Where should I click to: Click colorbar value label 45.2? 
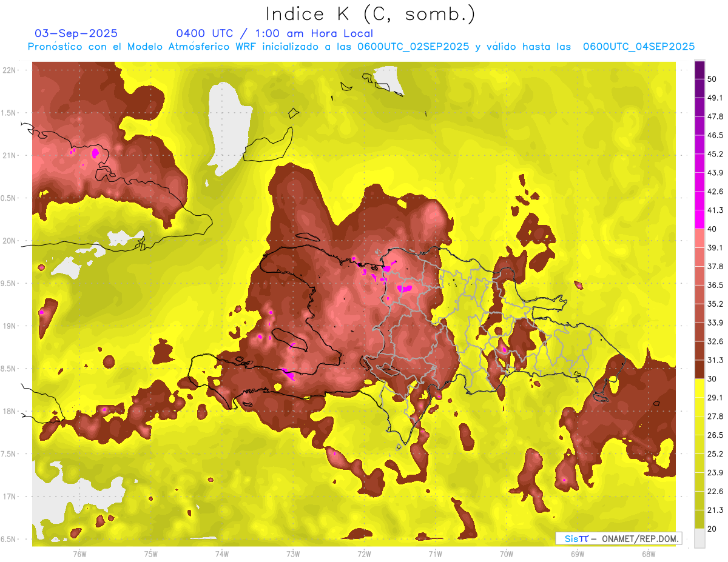tap(715, 154)
